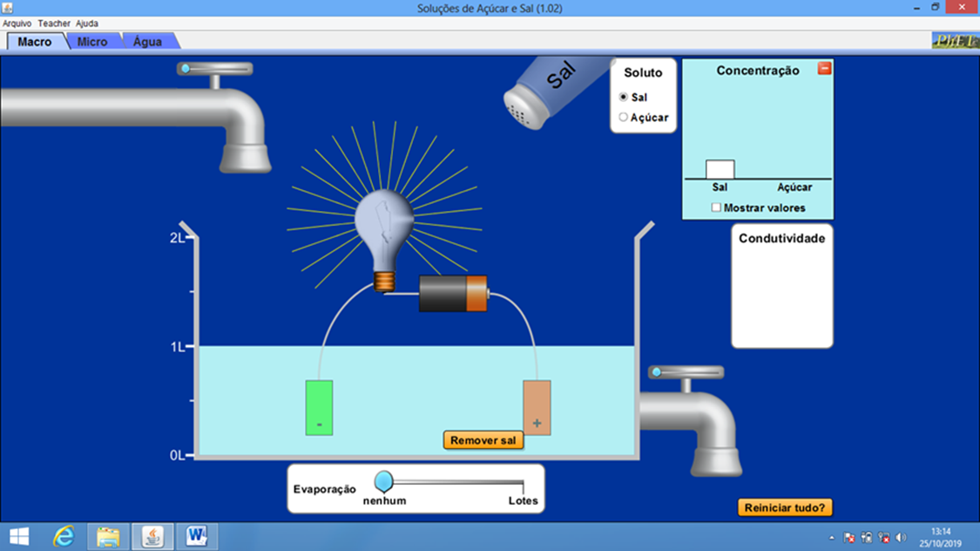Screen dimensions: 980x551
Task: Open the Arquivo menu
Action: pos(17,24)
